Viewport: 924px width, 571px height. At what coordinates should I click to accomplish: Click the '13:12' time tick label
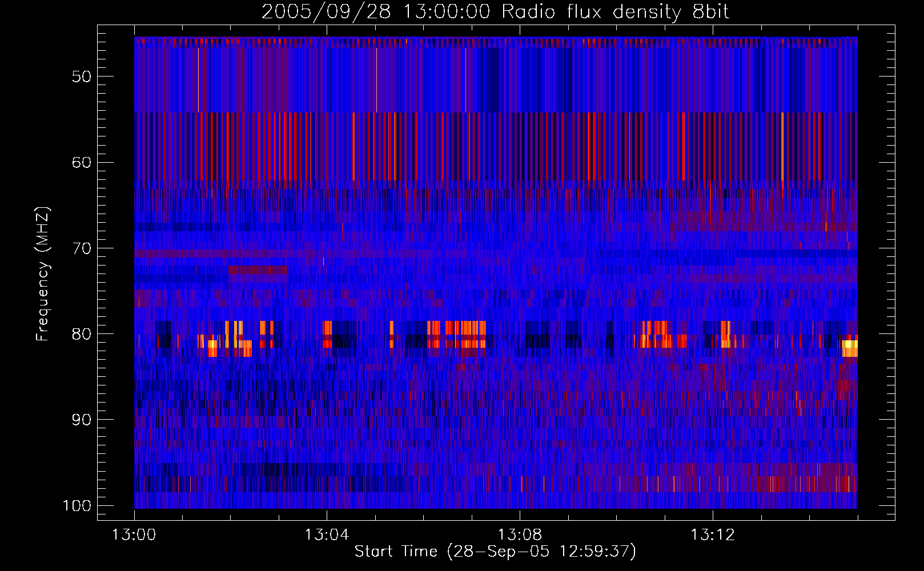(713, 535)
